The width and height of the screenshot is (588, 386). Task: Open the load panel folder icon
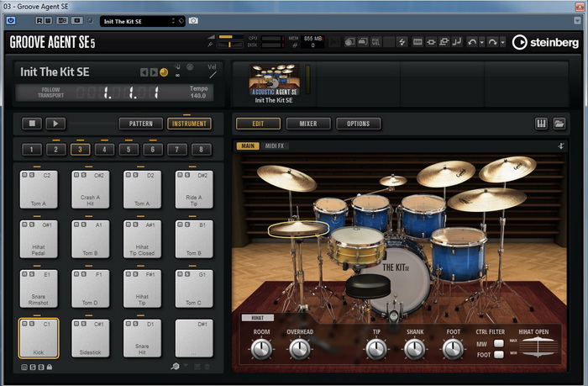click(x=559, y=124)
